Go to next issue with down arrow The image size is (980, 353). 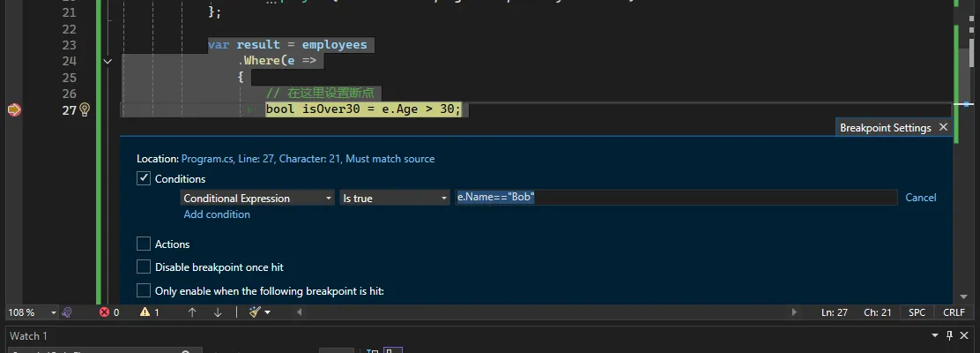point(218,312)
